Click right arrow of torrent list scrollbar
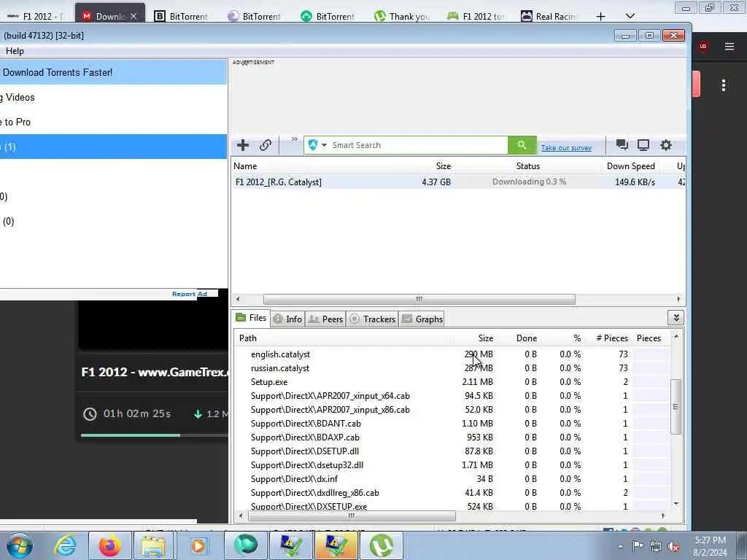 [x=678, y=299]
